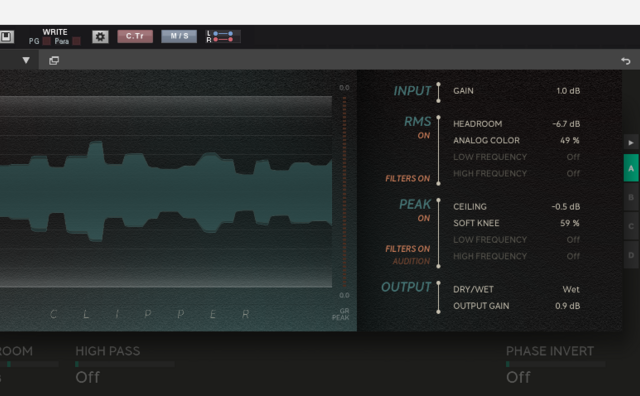The width and height of the screenshot is (640, 396).
Task: Toggle PEAK FILTERS ON switch
Action: pyautogui.click(x=407, y=249)
